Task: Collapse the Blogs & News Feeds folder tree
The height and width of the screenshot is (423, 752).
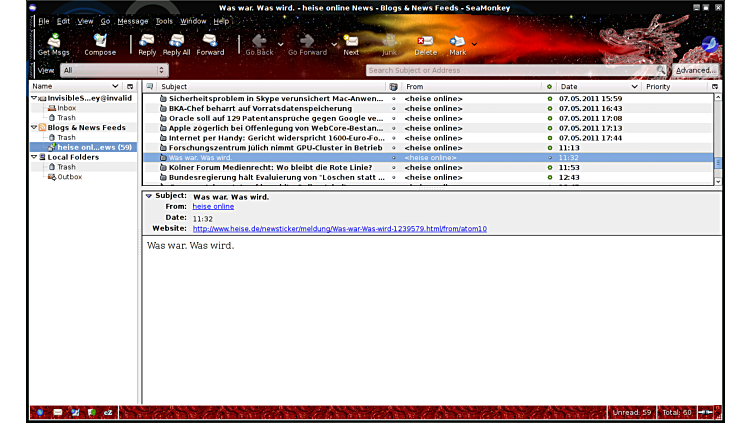Action: [x=33, y=128]
